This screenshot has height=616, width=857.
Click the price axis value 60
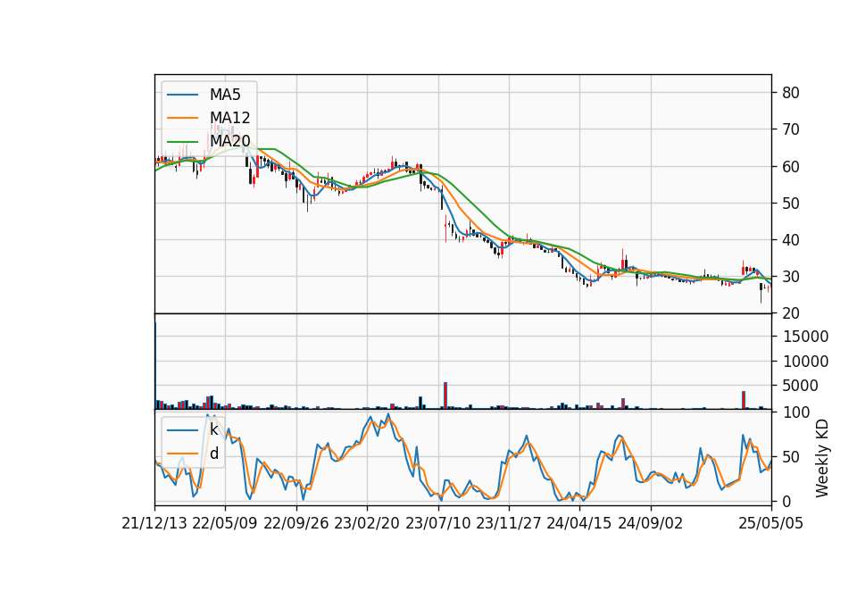click(x=791, y=167)
